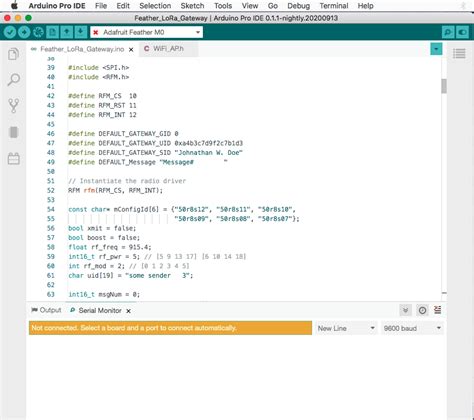Screen dimensions: 474x420
Task: Open the Edit menu
Action: point(123,6)
